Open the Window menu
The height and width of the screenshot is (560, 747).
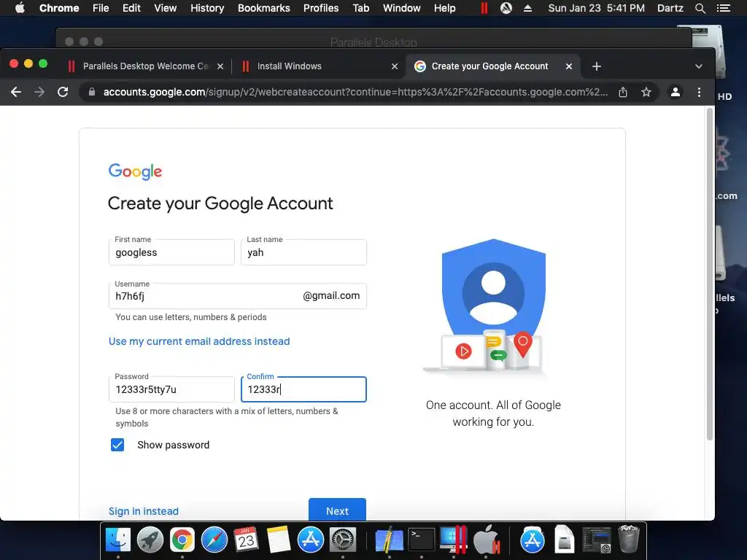pos(402,8)
